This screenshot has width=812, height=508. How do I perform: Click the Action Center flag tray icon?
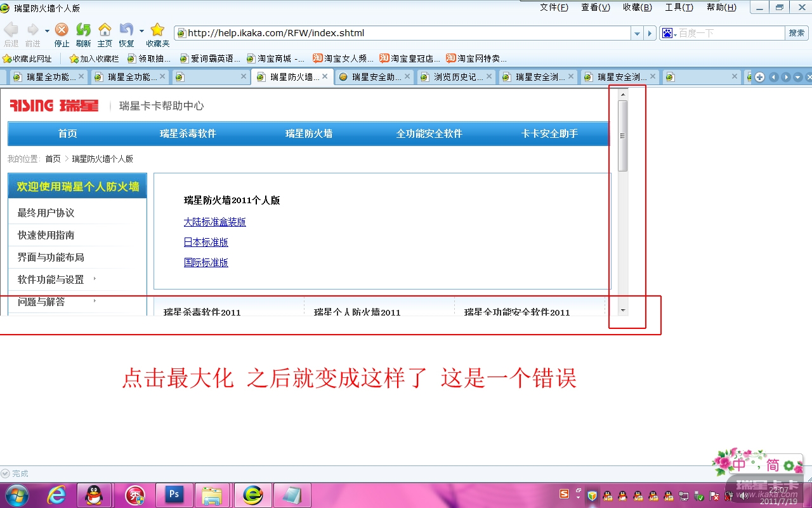713,496
